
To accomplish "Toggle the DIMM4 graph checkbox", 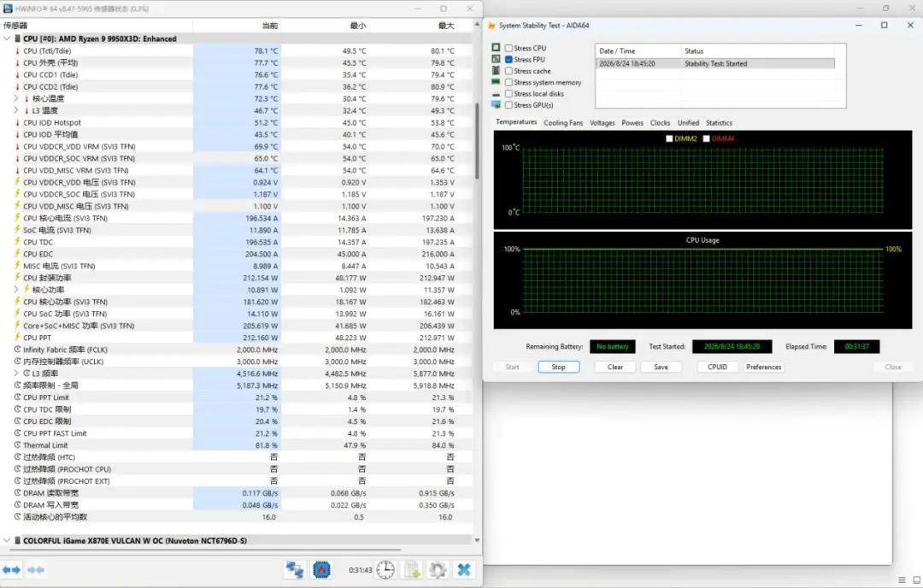I will coord(707,139).
